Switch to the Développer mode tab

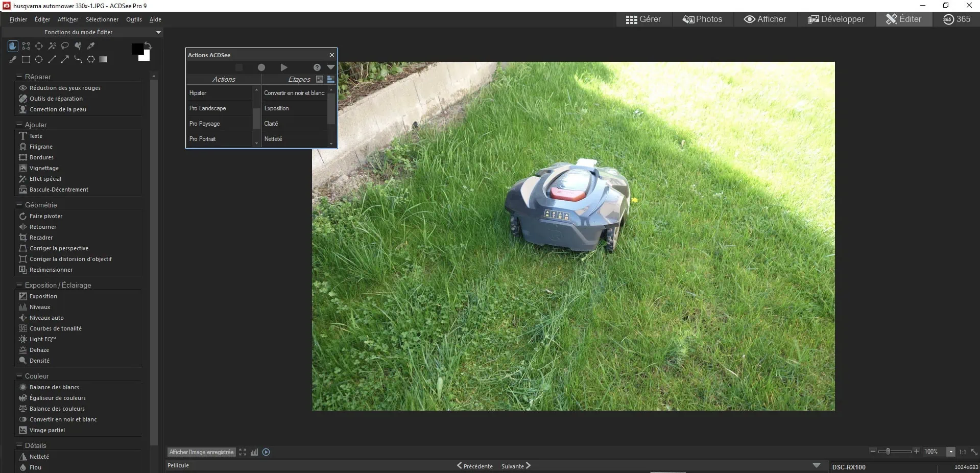(836, 19)
